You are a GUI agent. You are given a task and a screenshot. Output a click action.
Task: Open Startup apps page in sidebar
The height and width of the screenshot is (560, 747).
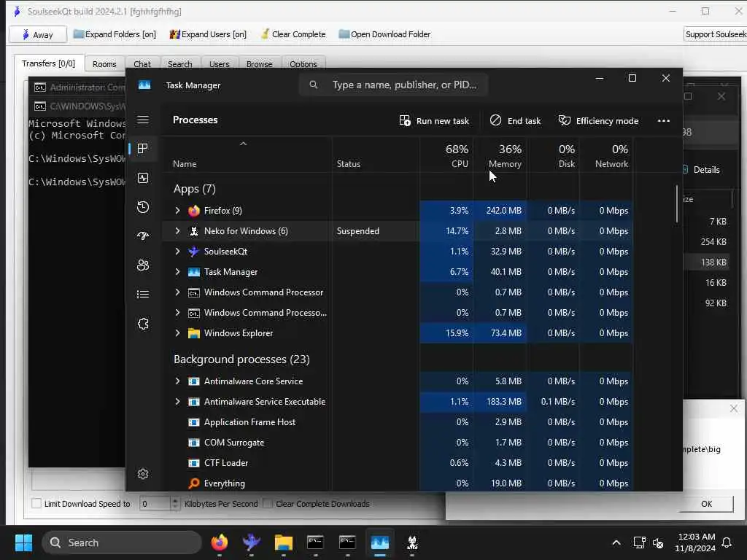point(143,236)
